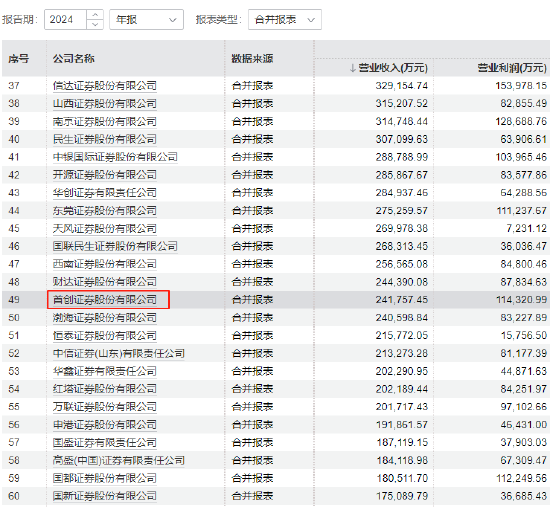Select row number 49

14,300
